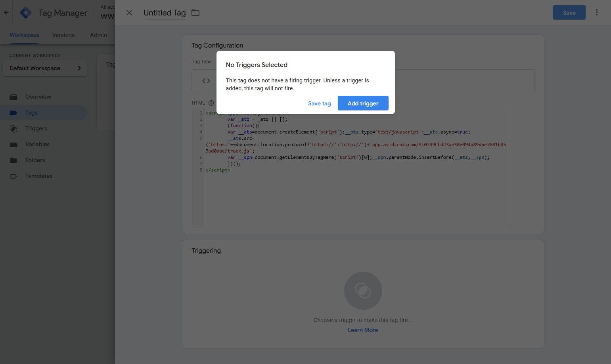
Task: Go back using the arrow icon
Action: (x=6, y=13)
